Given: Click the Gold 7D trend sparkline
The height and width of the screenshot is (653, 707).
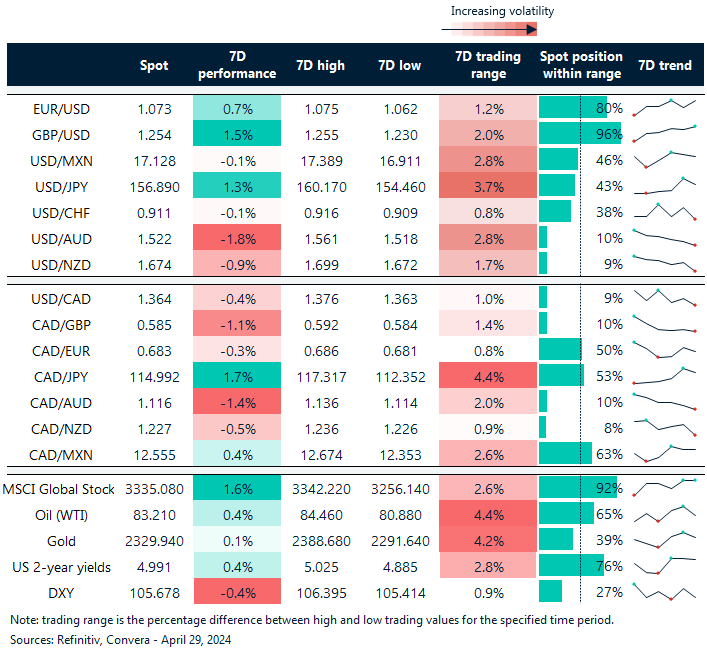Looking at the screenshot, I should pos(664,539).
